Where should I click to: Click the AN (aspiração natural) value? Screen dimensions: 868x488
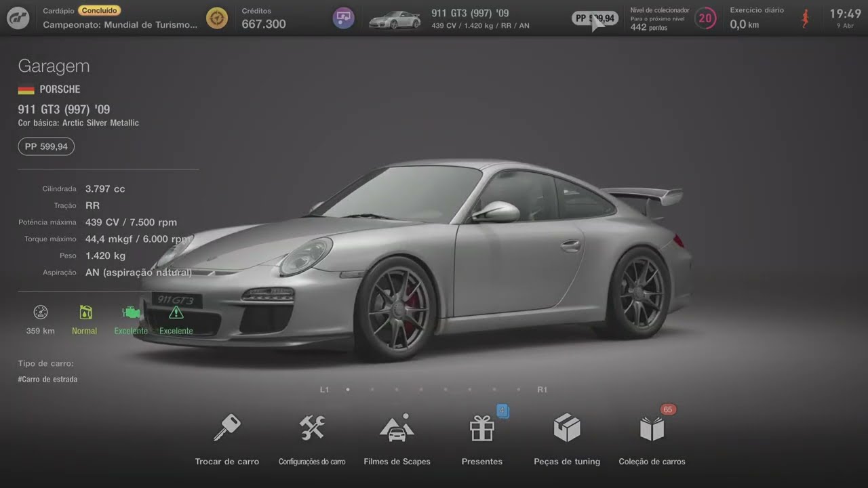(138, 272)
